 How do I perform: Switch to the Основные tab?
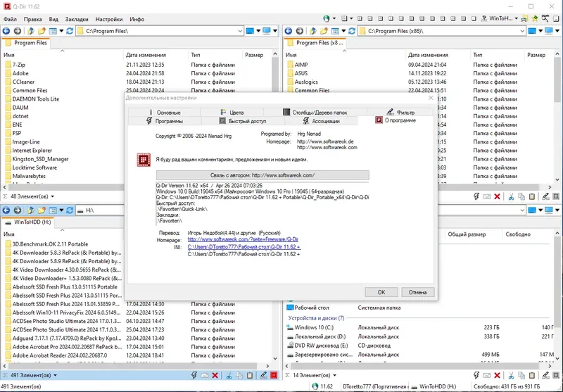[x=164, y=113]
